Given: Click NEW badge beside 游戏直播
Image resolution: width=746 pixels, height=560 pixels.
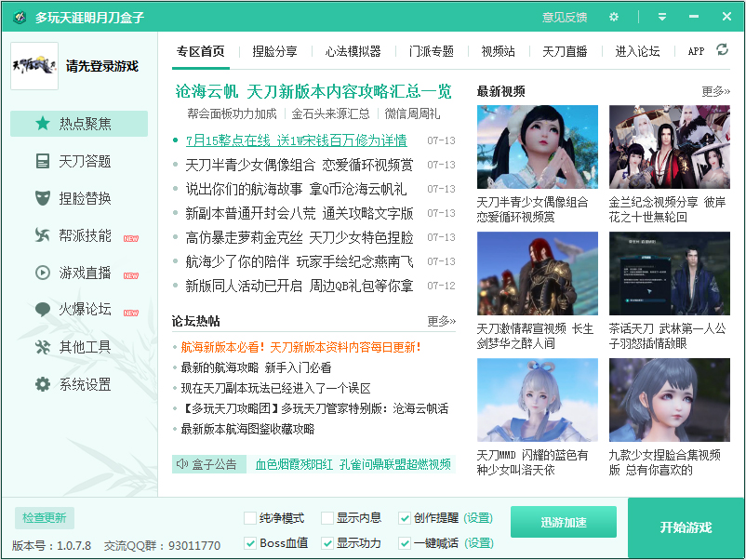Looking at the screenshot, I should pyautogui.click(x=131, y=275).
